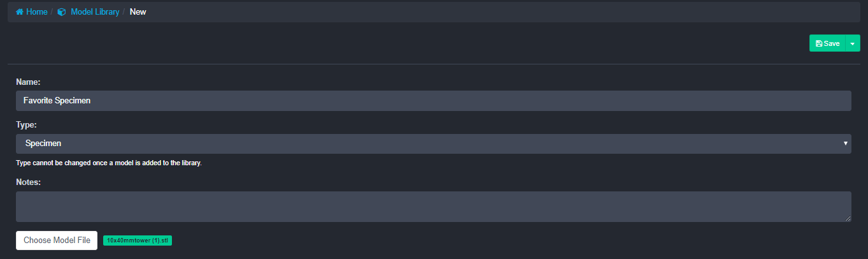868x259 pixels.
Task: Click the Type field's dropdown arrow
Action: 846,144
